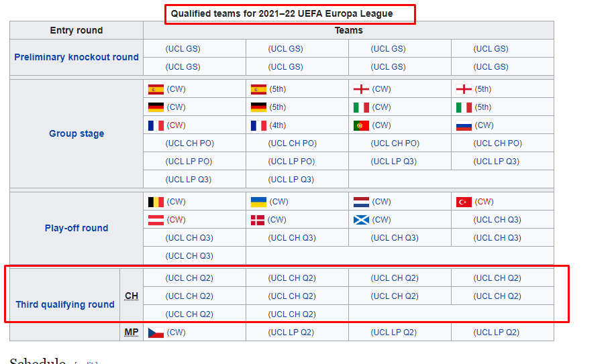612x364 pixels.
Task: Open the Third qualifying round link
Action: click(65, 305)
